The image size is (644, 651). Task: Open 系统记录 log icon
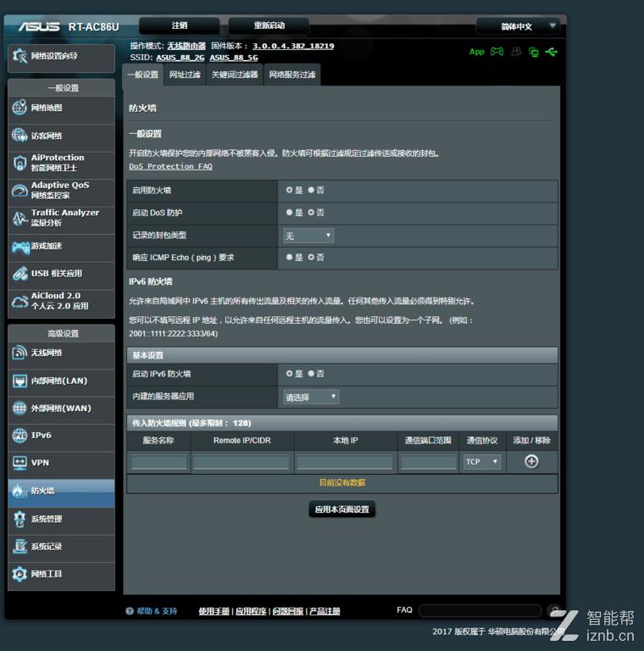19,547
